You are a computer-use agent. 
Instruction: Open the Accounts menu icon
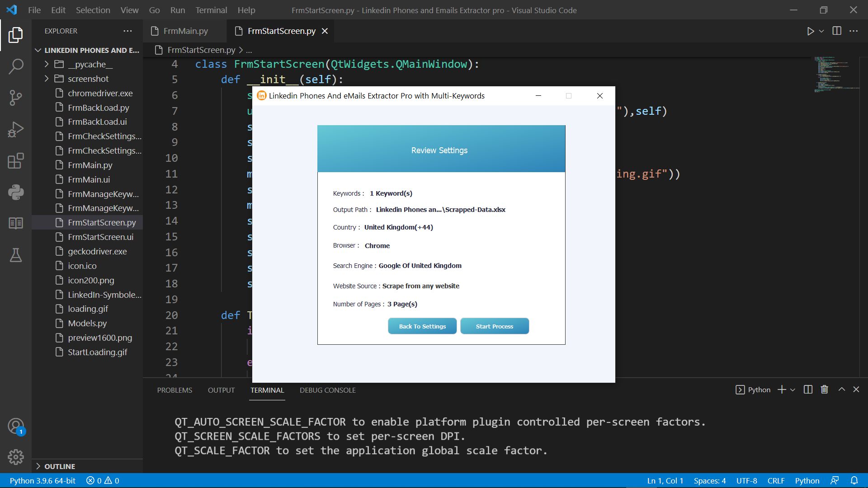16,426
